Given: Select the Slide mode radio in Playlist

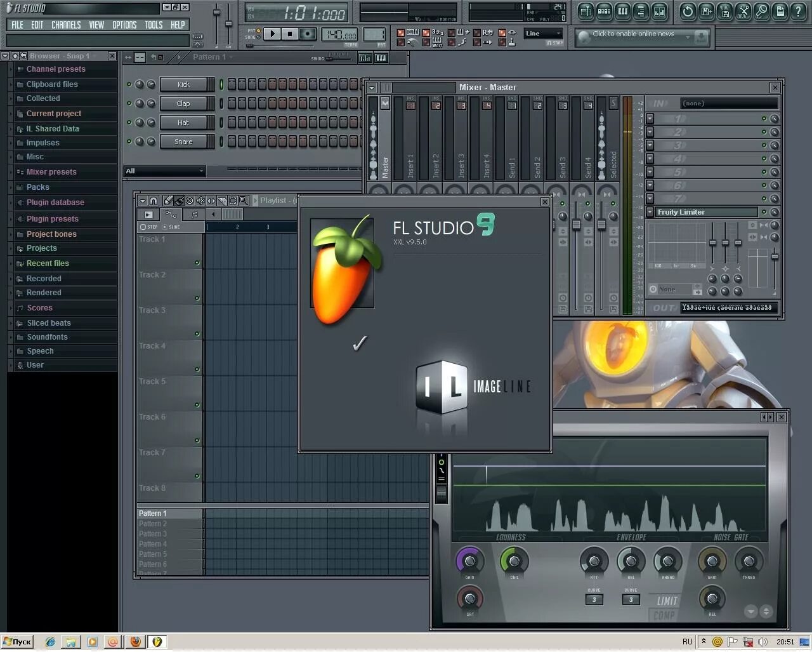Looking at the screenshot, I should 171,227.
